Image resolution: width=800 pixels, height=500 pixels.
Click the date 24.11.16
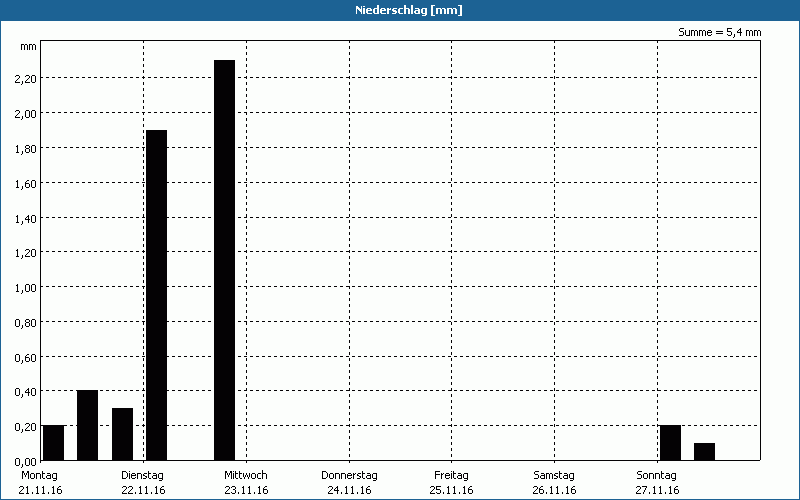tap(349, 490)
